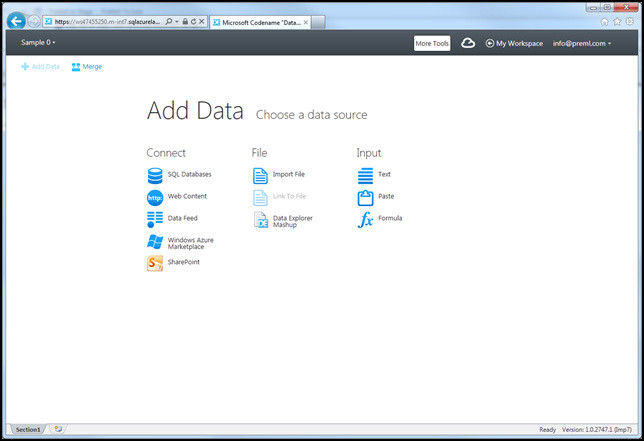The height and width of the screenshot is (441, 644).
Task: Choose the Web Content http icon
Action: [x=155, y=198]
